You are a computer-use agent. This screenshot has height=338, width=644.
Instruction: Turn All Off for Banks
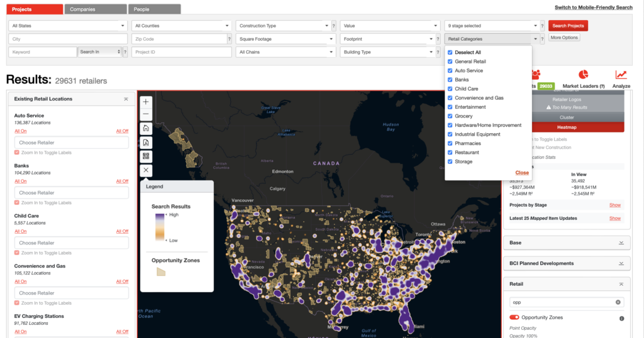(122, 182)
